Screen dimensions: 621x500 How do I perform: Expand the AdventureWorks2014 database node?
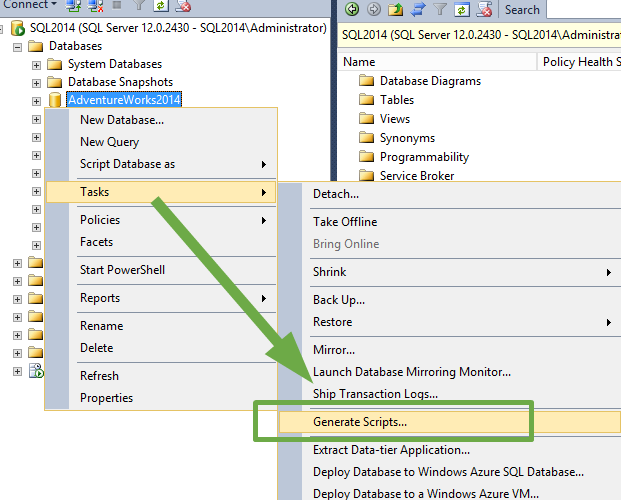click(36, 101)
